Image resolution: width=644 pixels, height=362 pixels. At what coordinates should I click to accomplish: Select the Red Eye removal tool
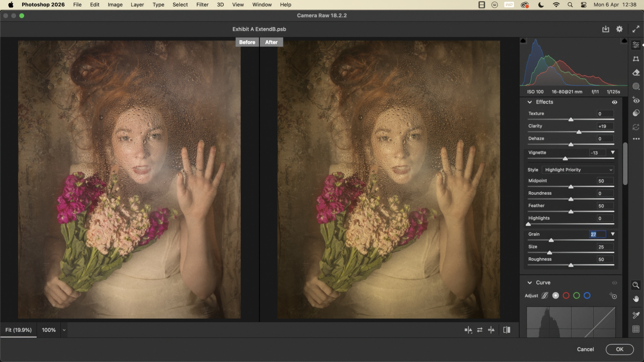click(x=636, y=100)
